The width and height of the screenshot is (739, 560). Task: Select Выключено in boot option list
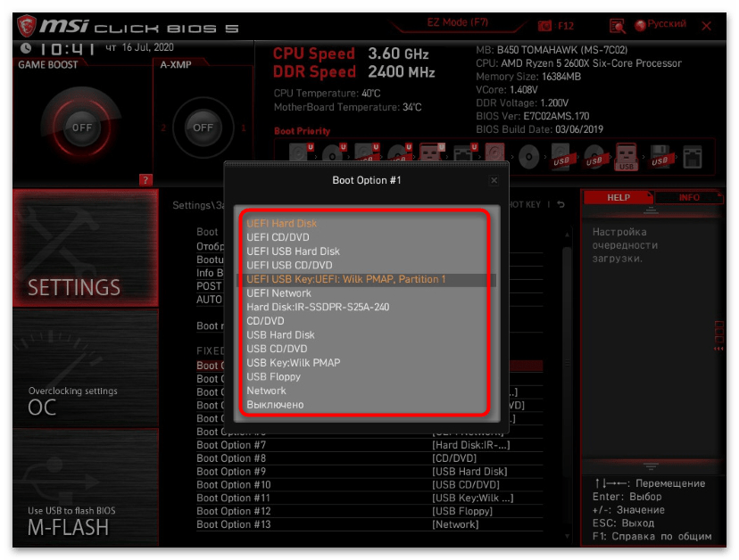(275, 405)
